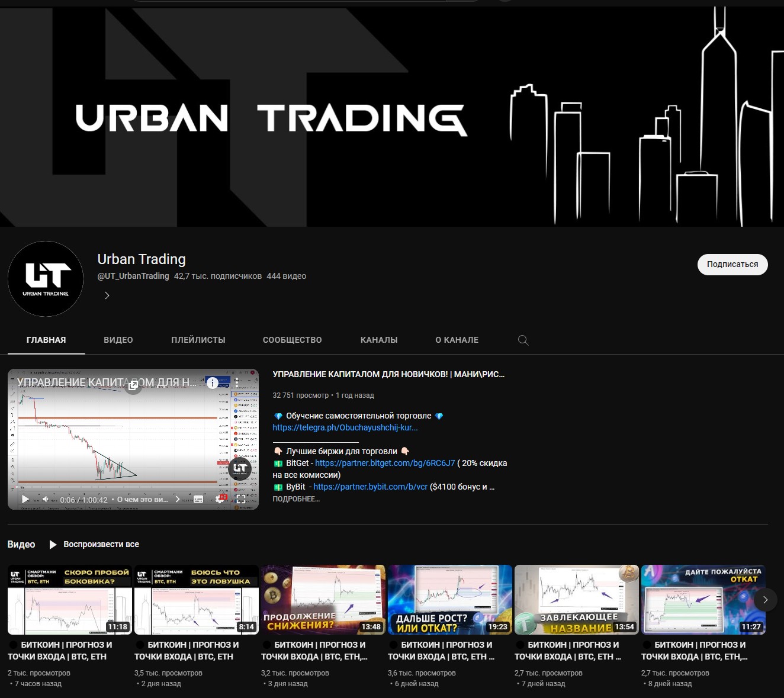Toggle subtitles on featured video
Viewport: 784px width, 698px height.
pyautogui.click(x=198, y=499)
